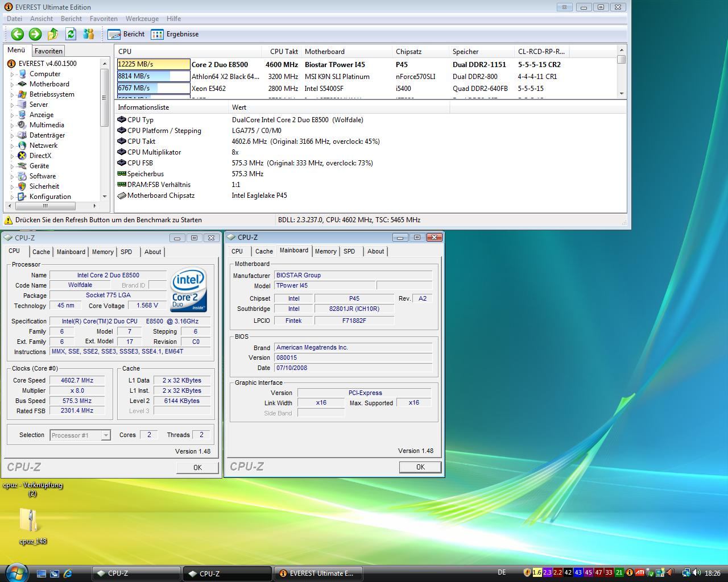Select Server tree entry

coord(39,105)
